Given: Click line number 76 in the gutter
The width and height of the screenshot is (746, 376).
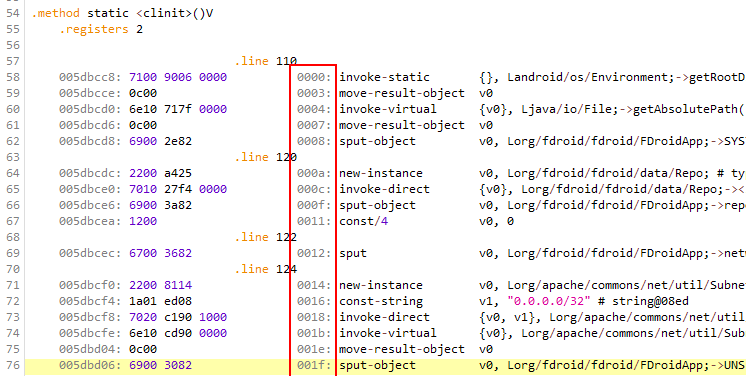Looking at the screenshot, I should 13,365.
